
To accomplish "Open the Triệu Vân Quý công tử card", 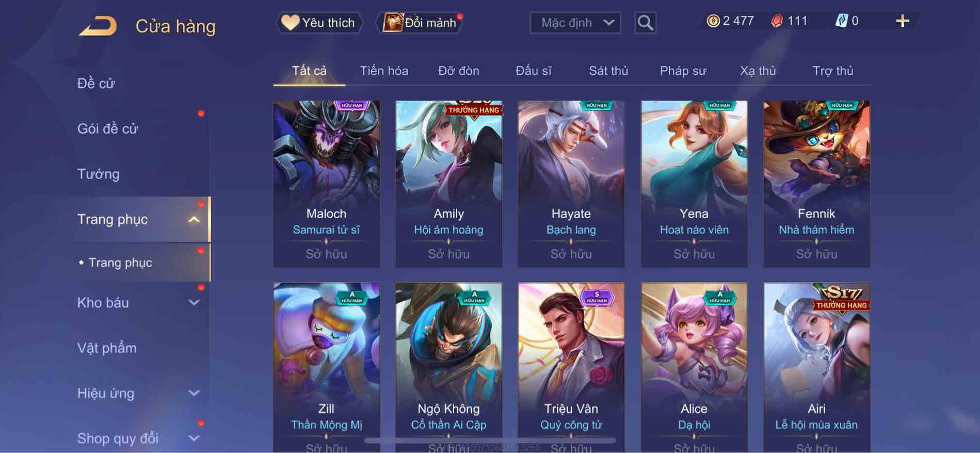I will pyautogui.click(x=571, y=367).
